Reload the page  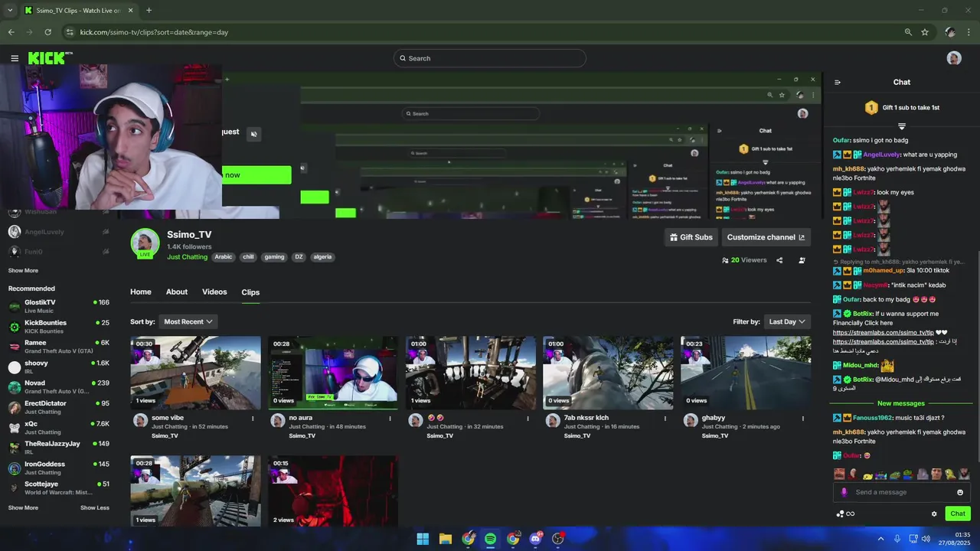point(47,32)
